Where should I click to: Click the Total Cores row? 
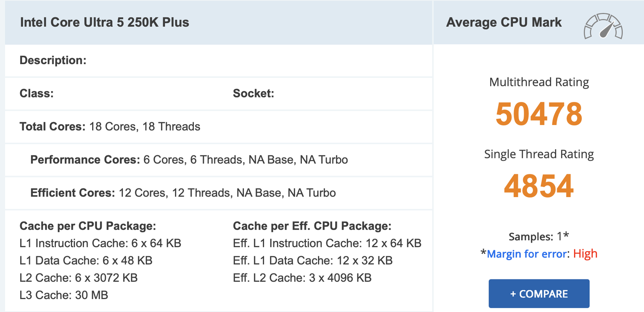pos(110,127)
